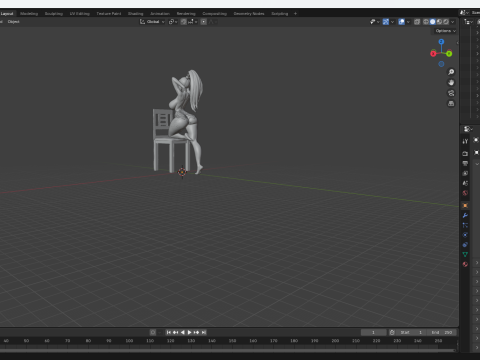Switch to the Shading workspace tab
480x360 pixels.
pos(135,14)
